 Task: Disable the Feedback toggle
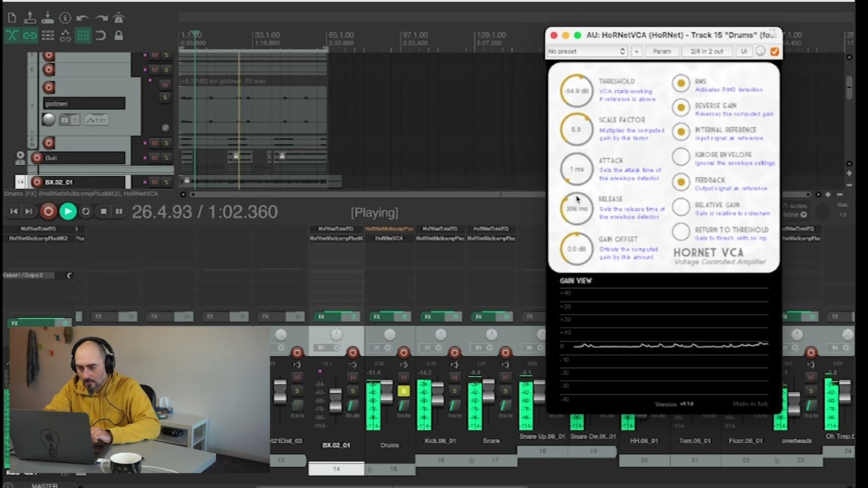tap(681, 182)
